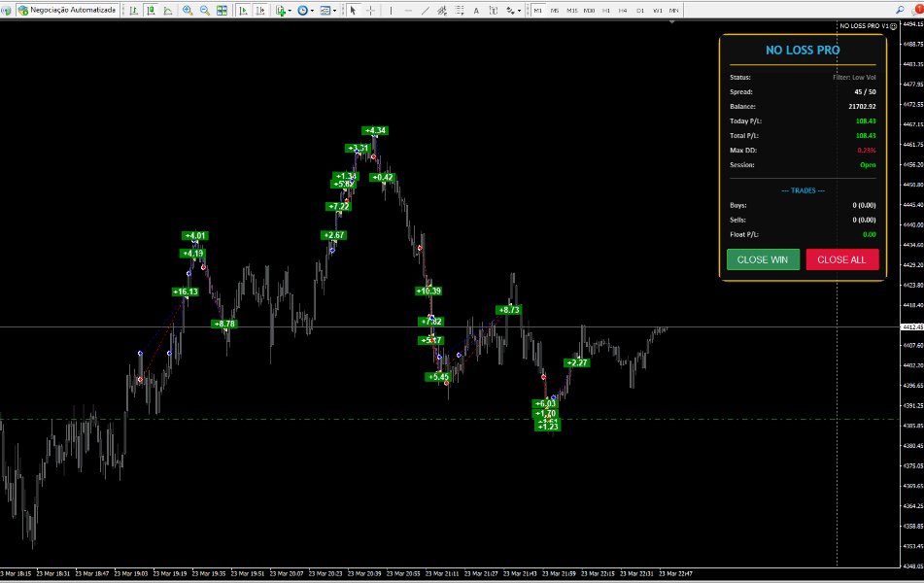Screen dimensions: 924x583
Task: Click the +10.39 profit label on chart
Action: pyautogui.click(x=428, y=291)
